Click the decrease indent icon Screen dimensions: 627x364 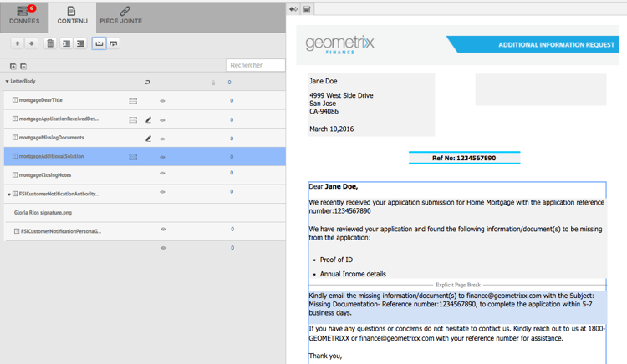click(x=81, y=43)
